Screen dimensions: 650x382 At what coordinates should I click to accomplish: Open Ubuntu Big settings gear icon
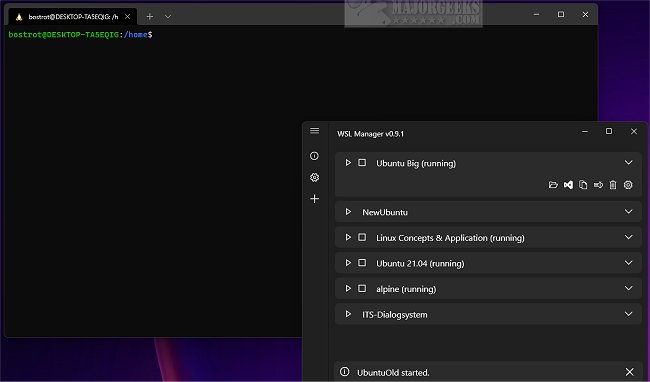click(628, 185)
